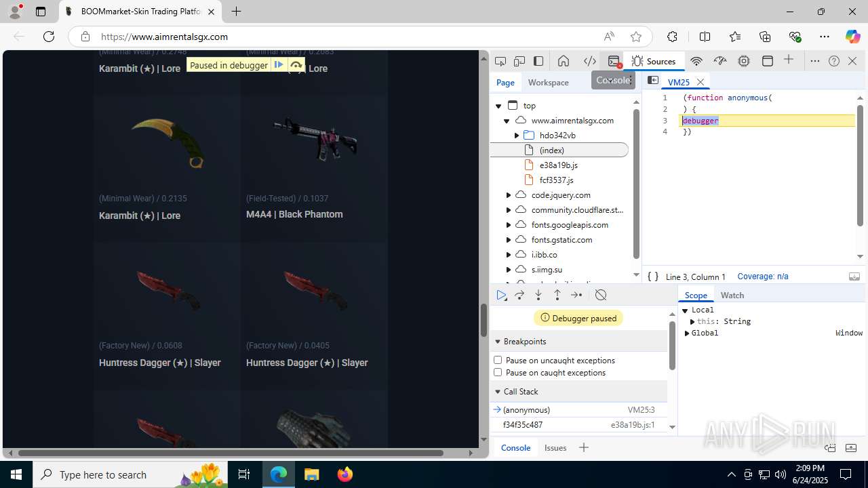Switch to the Workspace tab
Viewport: 868px width, 488px height.
[549, 82]
